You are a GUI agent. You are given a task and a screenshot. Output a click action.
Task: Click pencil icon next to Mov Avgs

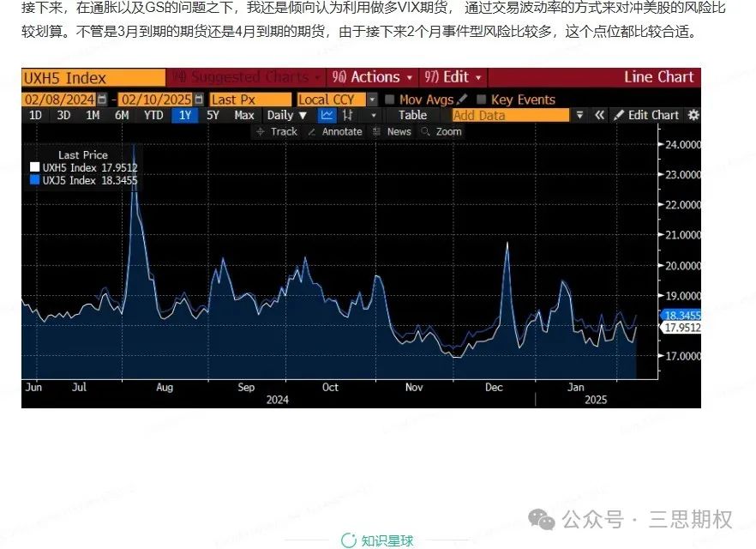click(x=461, y=99)
